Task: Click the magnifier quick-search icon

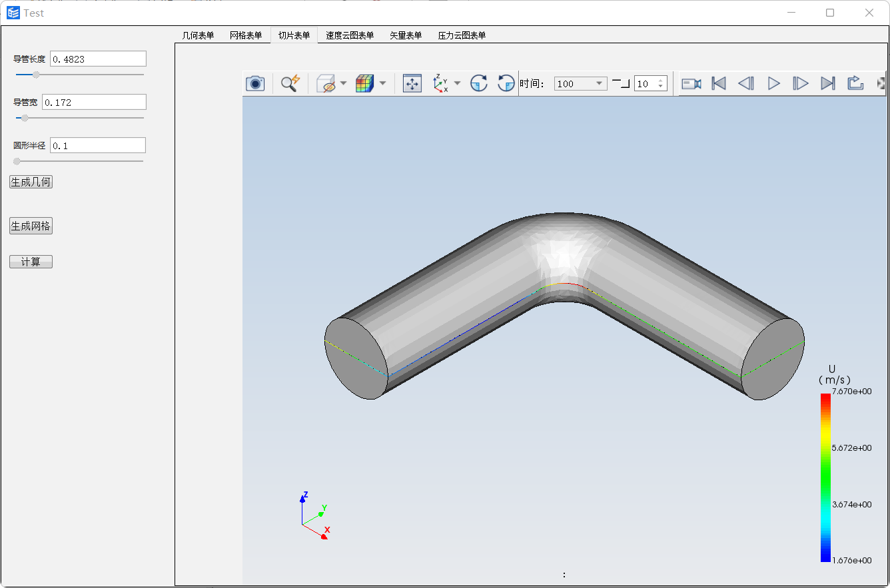Action: [x=290, y=83]
